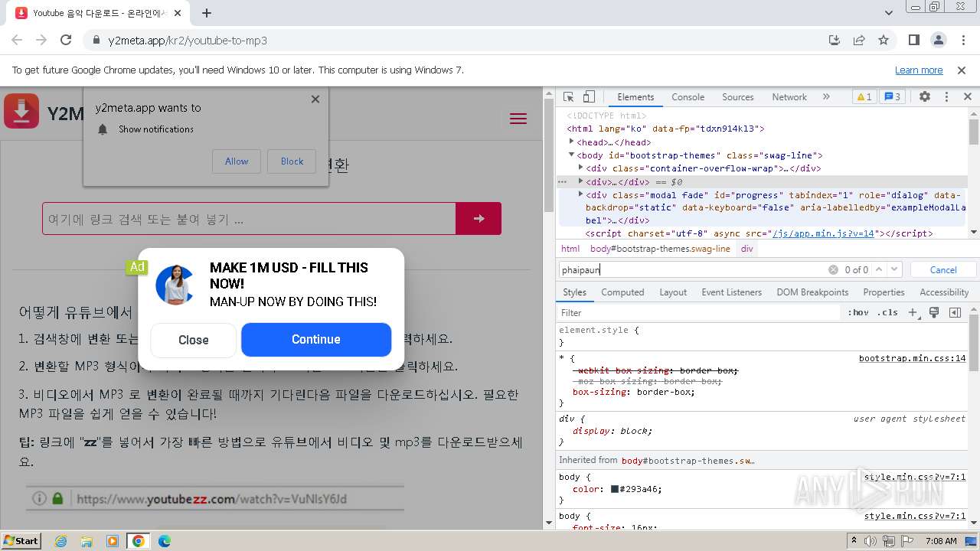
Task: Go to previous search result
Action: coord(879,269)
